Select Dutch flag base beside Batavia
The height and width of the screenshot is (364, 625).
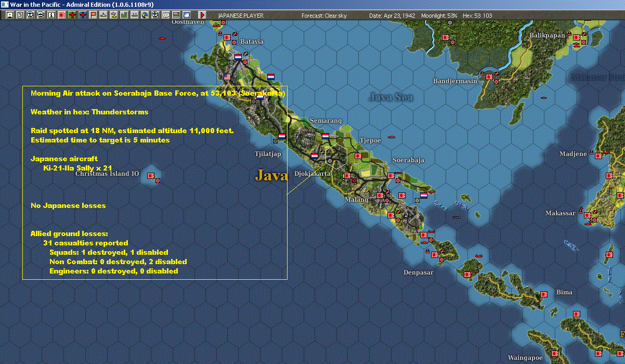point(238,57)
